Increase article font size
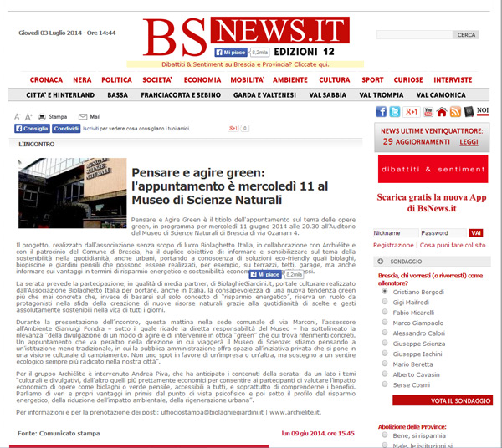502x448 pixels. point(28,117)
